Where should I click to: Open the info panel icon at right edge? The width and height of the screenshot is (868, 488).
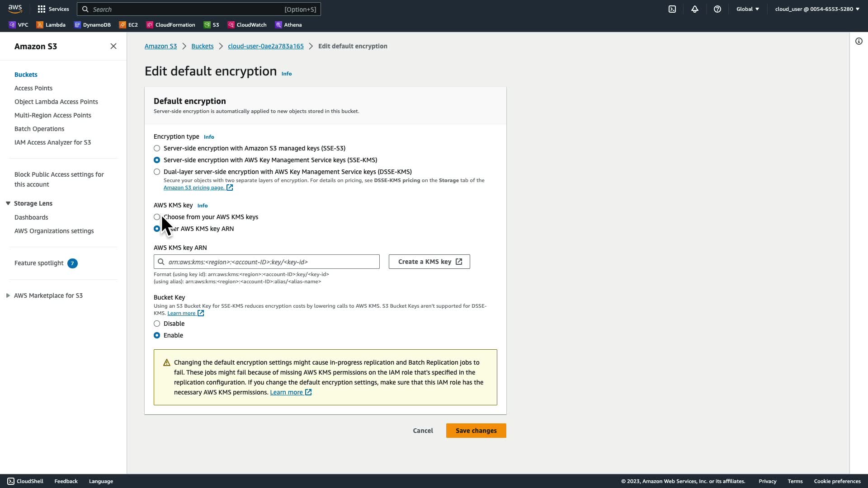[x=859, y=41]
